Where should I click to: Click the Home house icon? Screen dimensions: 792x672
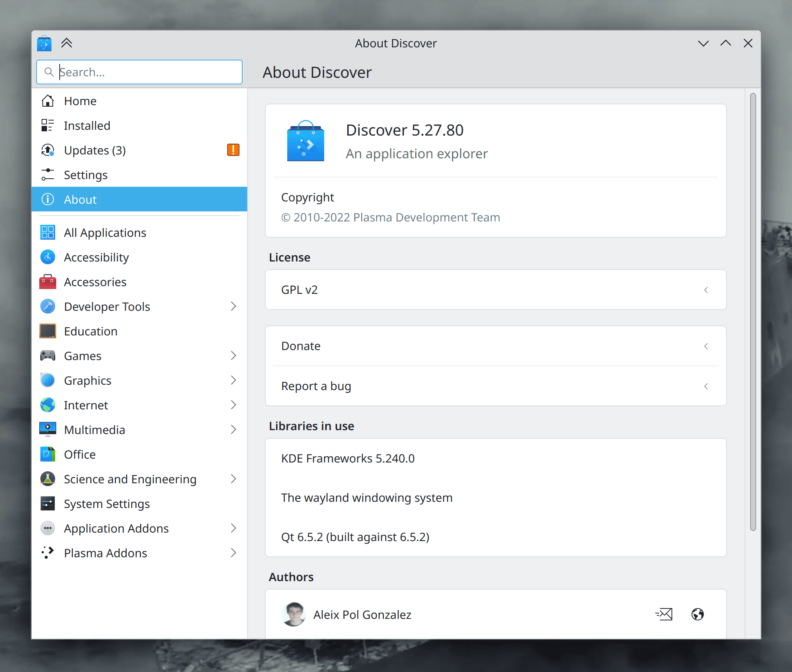(x=48, y=101)
